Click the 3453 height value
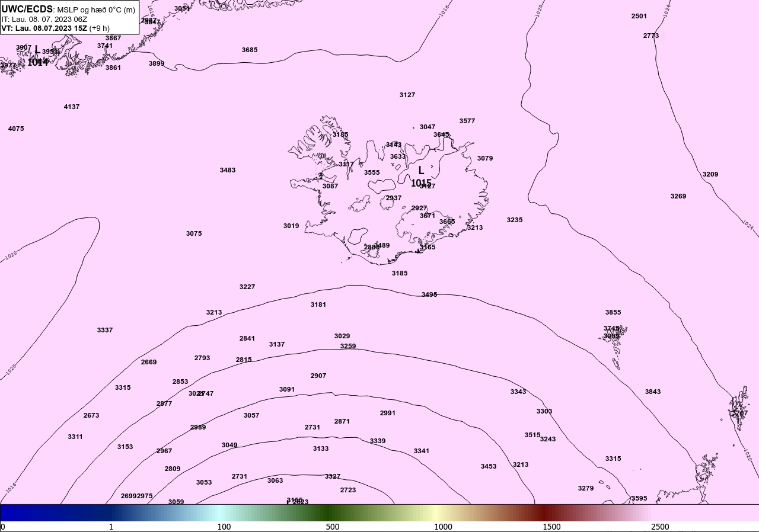 489,466
